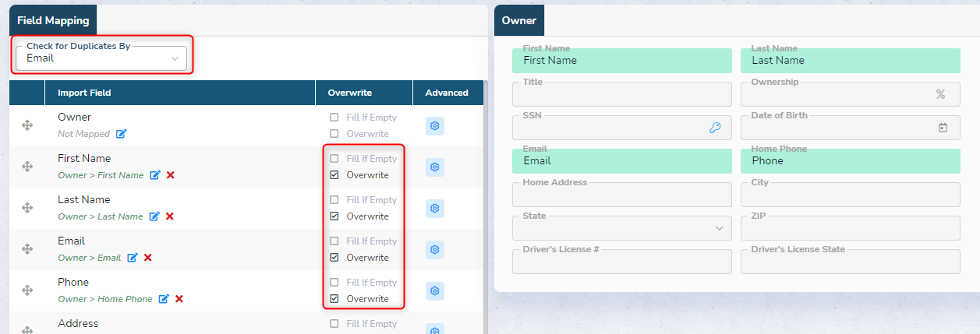The height and width of the screenshot is (334, 980).
Task: Remove the Owner > Home Phone mapping
Action: [179, 299]
